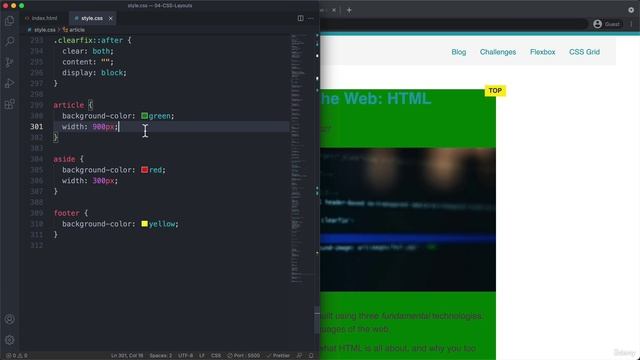Open the CSS Grid link in browser
This screenshot has width=640, height=360.
[584, 52]
